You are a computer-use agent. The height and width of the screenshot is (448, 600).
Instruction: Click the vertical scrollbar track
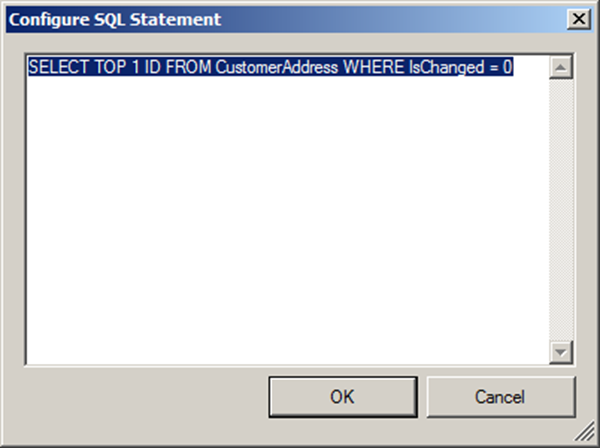pos(560,210)
